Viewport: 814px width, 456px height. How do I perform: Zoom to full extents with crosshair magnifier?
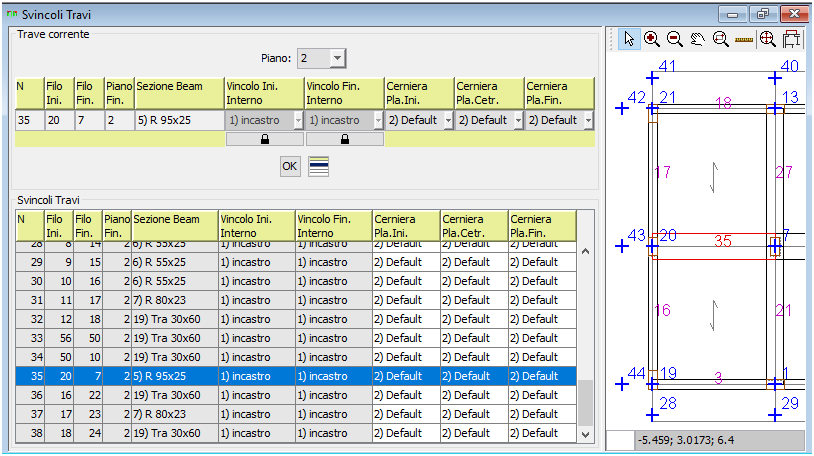tap(767, 39)
